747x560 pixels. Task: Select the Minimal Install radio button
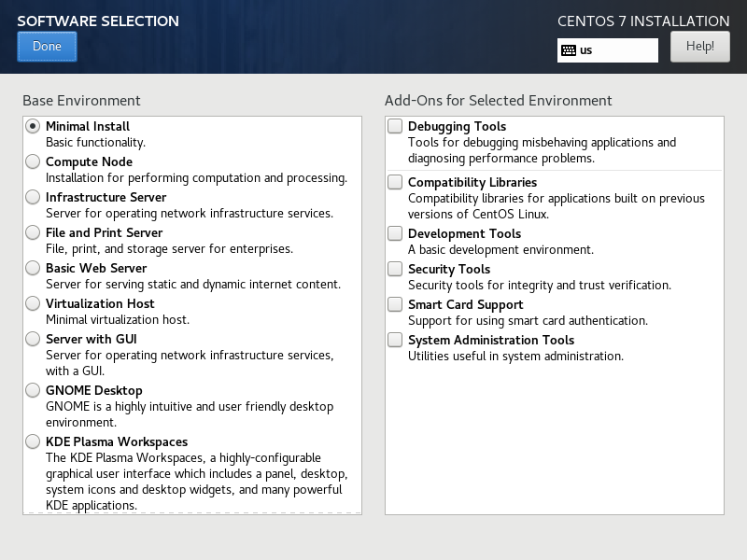(33, 126)
